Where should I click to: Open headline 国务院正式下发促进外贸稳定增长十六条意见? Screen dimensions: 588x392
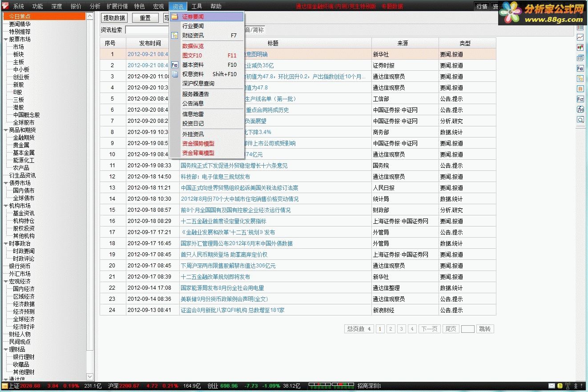(x=234, y=166)
